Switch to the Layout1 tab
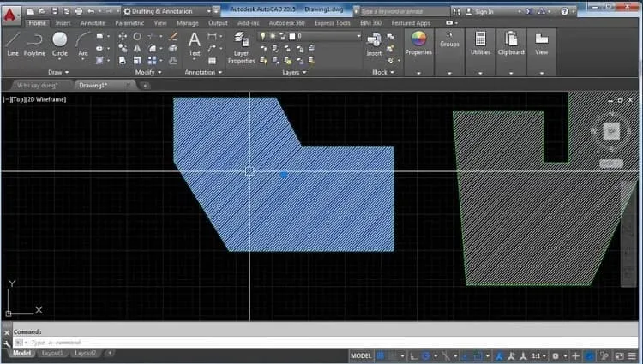The height and width of the screenshot is (364, 643). (52, 353)
